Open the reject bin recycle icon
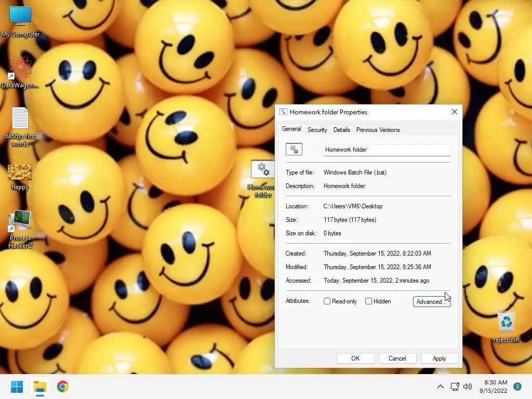This screenshot has width=532, height=399. pos(506,327)
